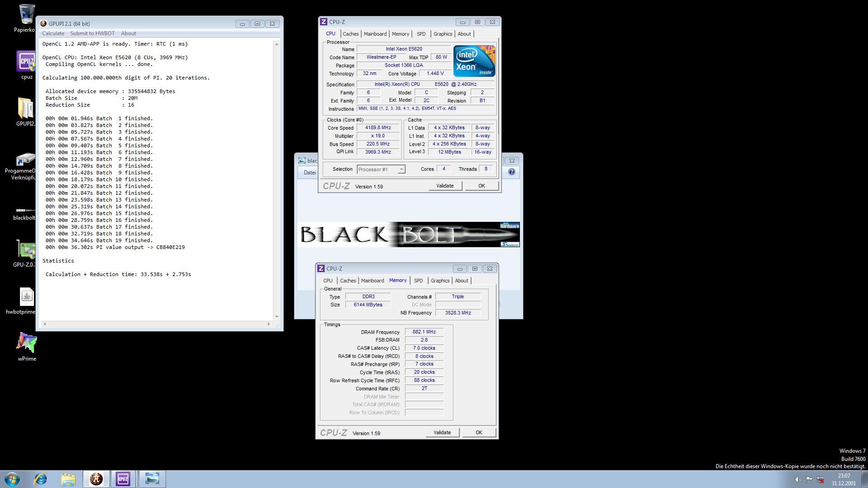Switch to CPU-Z taskbar button

(123, 479)
